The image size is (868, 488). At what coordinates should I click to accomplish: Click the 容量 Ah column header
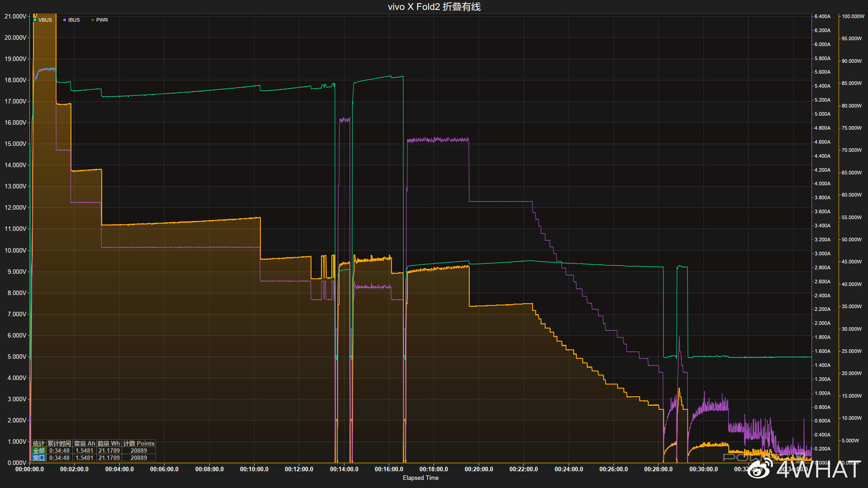[x=85, y=443]
